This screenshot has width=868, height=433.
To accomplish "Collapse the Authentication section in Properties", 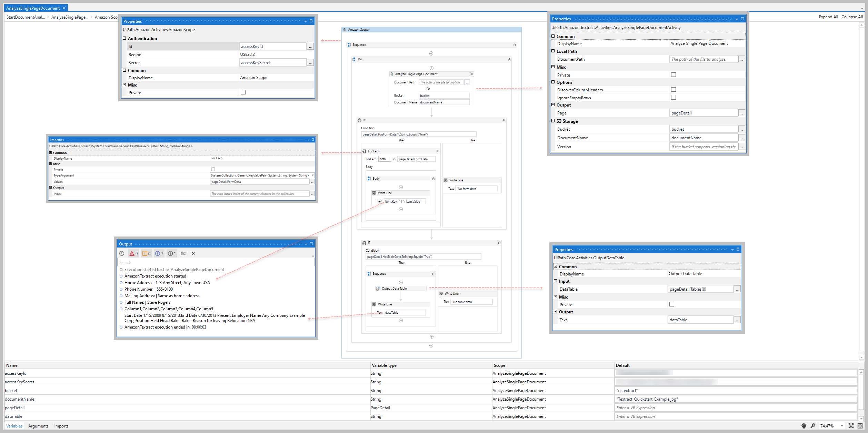I will coord(124,38).
